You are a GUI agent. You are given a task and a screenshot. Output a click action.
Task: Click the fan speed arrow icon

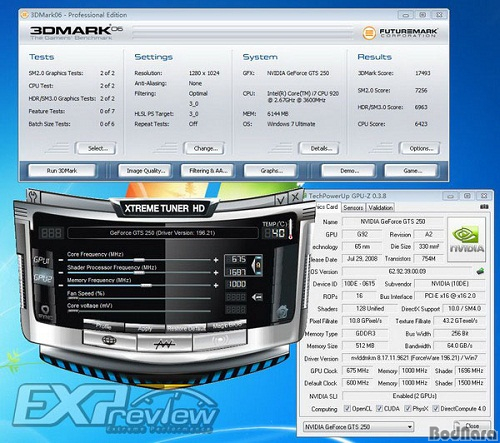click(257, 297)
